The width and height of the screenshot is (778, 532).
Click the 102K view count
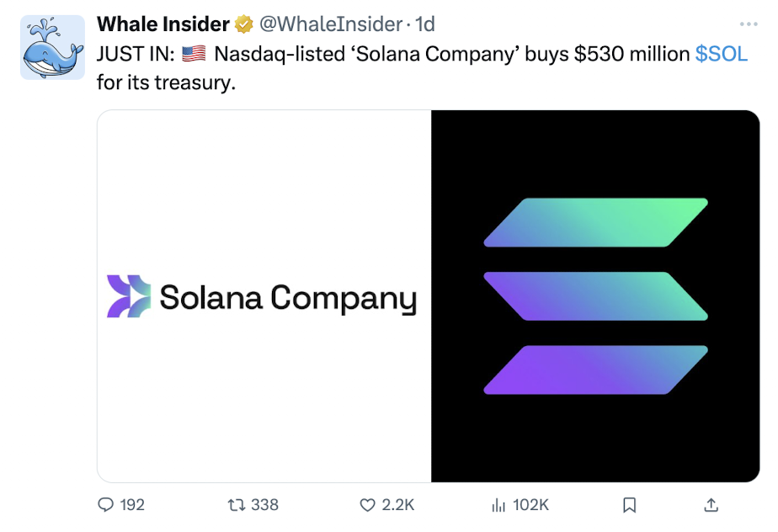[x=530, y=505]
